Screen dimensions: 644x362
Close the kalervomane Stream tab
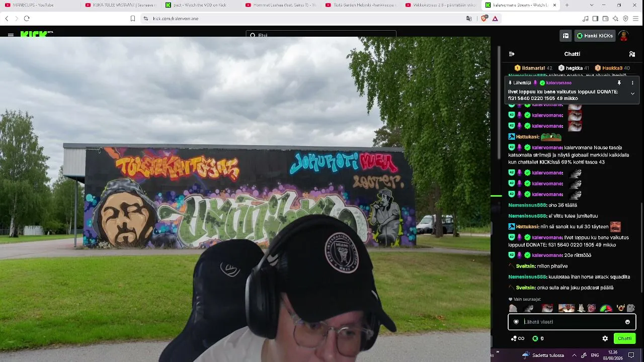[x=554, y=5]
